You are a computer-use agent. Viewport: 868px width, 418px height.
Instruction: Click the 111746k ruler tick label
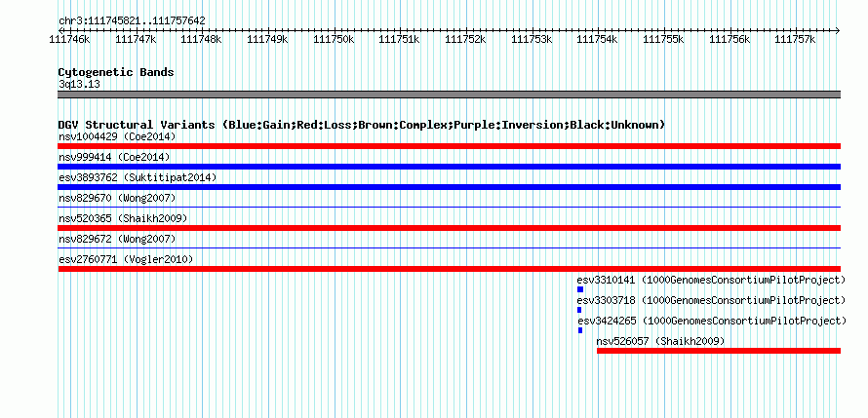click(x=70, y=39)
